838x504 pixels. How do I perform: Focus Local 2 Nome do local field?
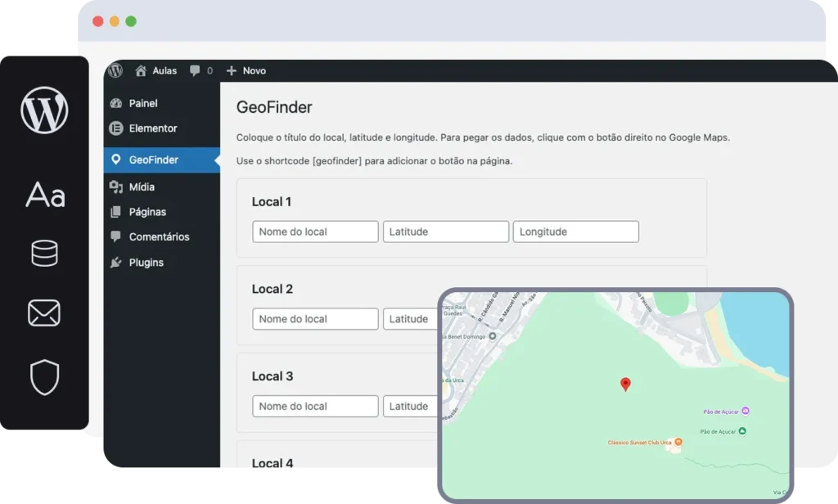[315, 318]
